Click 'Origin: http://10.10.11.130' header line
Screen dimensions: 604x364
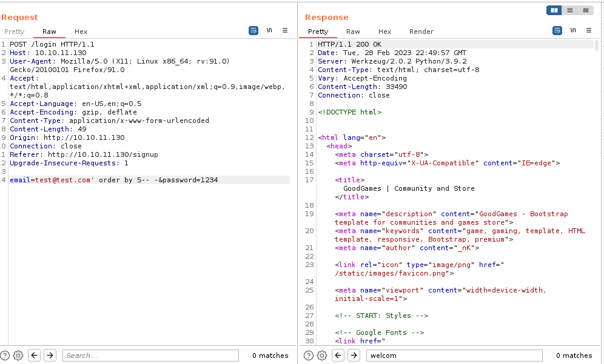pos(67,137)
